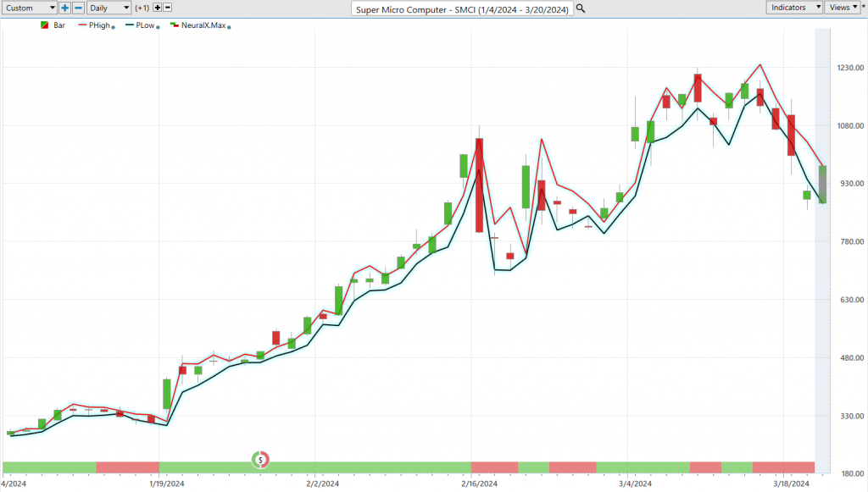Click the black plus forecast increment icon
This screenshot has height=492, width=868.
[x=157, y=8]
